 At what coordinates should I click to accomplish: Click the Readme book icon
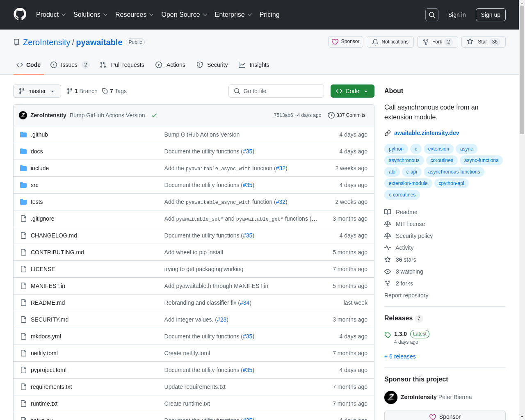click(388, 212)
